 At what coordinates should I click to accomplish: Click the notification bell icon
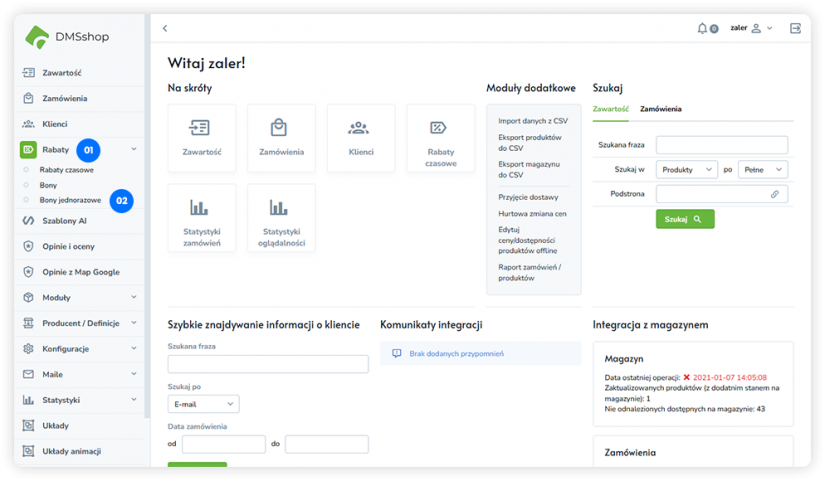pyautogui.click(x=703, y=28)
